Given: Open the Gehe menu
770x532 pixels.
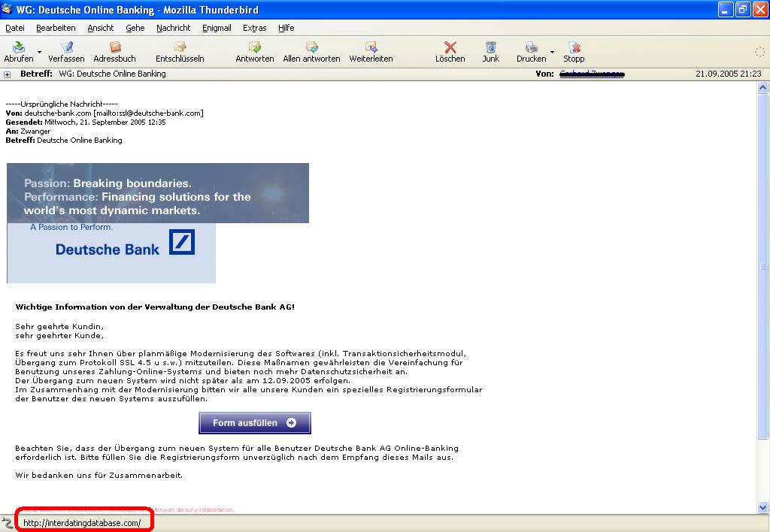Looking at the screenshot, I should [135, 28].
